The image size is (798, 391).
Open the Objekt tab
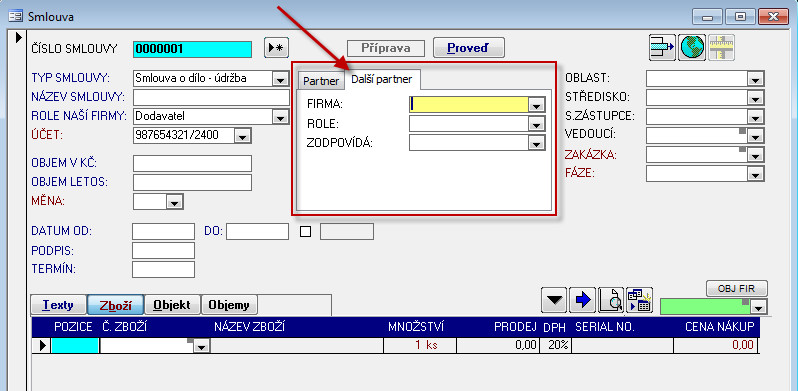(x=172, y=305)
